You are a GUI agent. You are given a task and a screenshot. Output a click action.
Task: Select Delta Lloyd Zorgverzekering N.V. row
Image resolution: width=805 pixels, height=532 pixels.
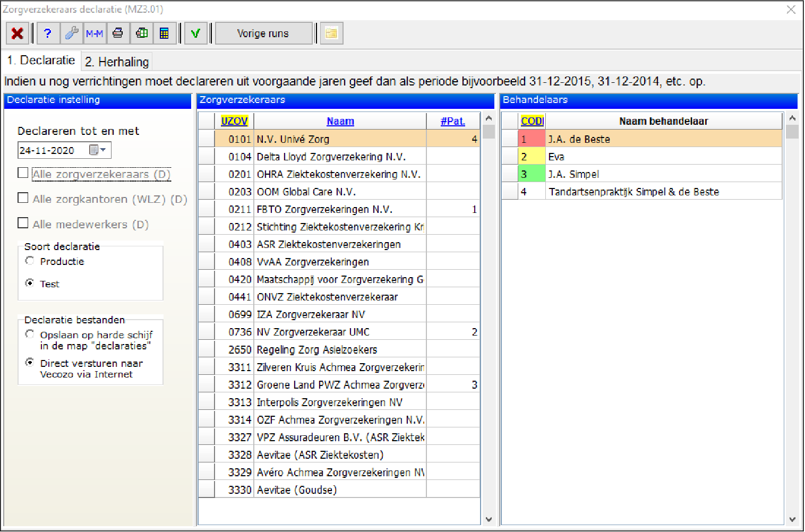click(x=340, y=157)
